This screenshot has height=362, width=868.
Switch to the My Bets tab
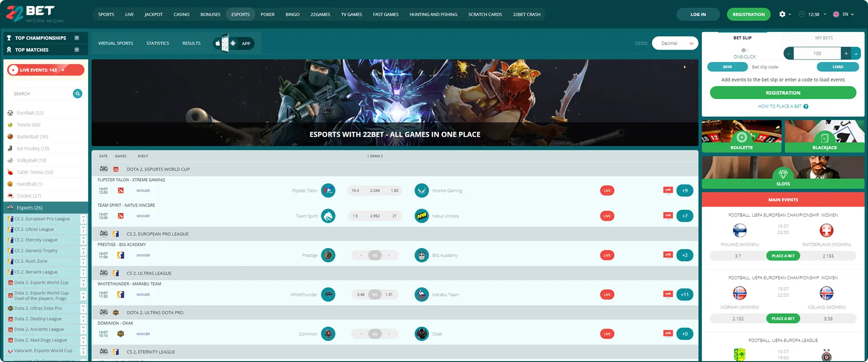point(824,38)
